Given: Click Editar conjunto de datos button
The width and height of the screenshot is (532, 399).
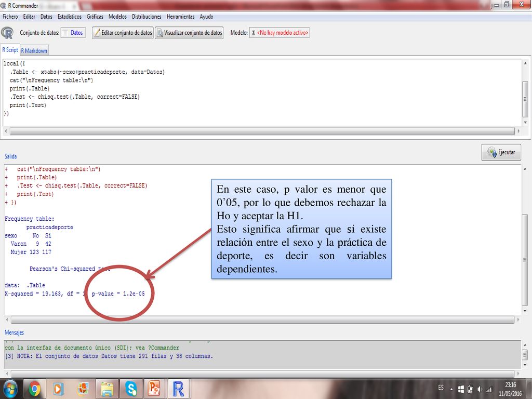Looking at the screenshot, I should pos(123,33).
